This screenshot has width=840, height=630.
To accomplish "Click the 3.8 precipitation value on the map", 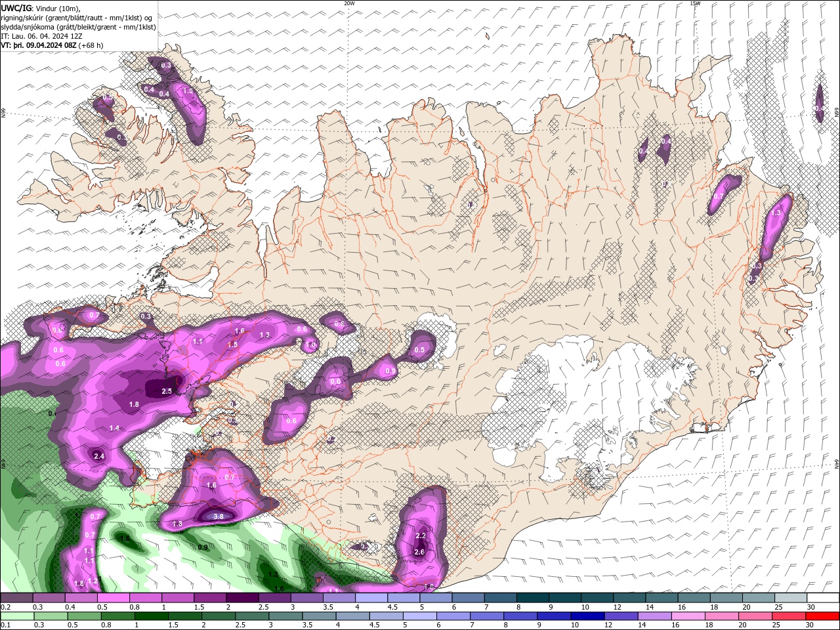I will pos(219,516).
